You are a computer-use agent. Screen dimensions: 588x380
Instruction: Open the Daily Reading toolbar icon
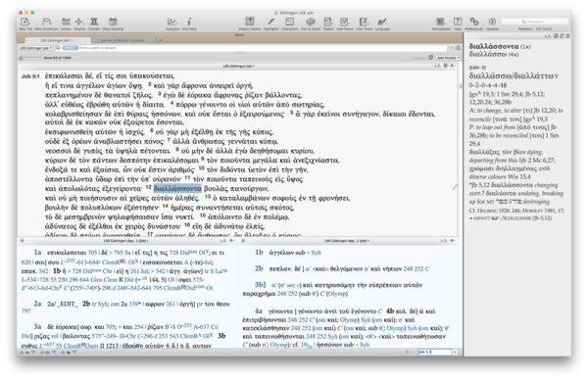pos(113,23)
